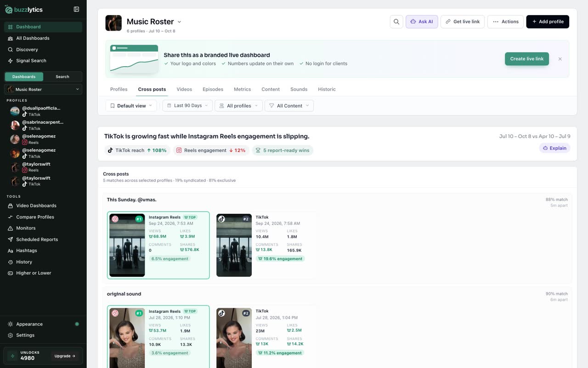
Task: Click Create live link button
Action: 527,59
